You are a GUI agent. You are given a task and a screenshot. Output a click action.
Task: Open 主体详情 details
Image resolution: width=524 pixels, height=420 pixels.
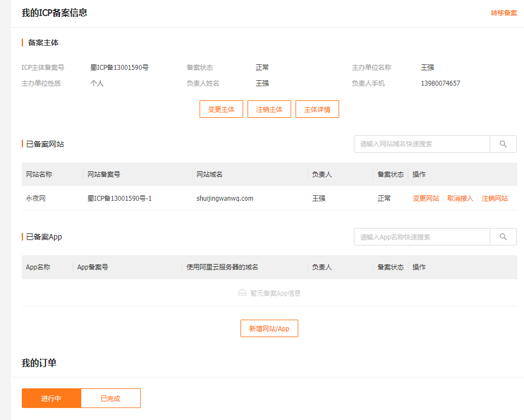point(317,109)
